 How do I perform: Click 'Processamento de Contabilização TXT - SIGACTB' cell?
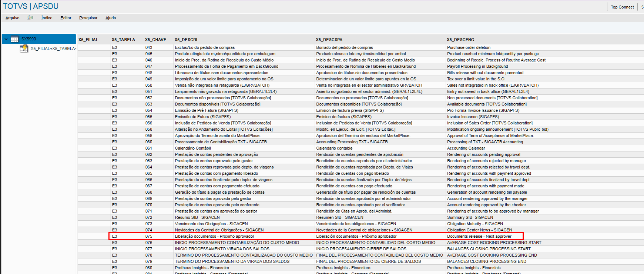[244, 142]
